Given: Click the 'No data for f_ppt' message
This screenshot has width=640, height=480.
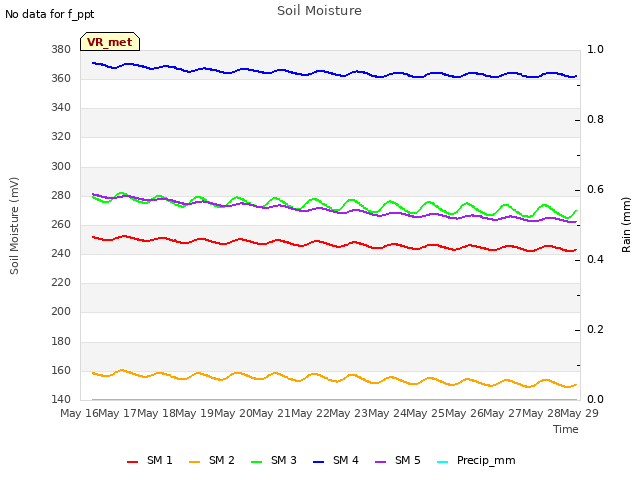Looking at the screenshot, I should (x=49, y=14).
